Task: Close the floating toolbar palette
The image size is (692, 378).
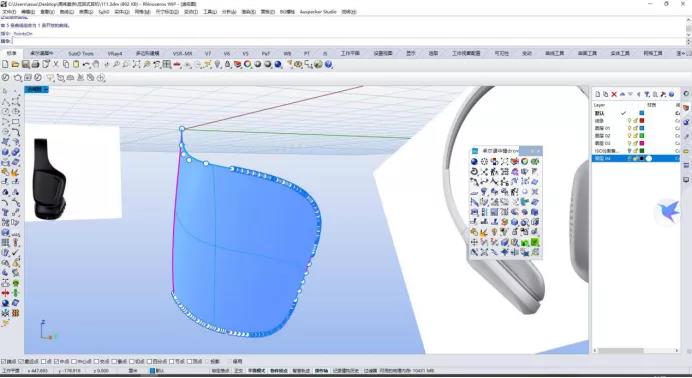Action: [x=538, y=151]
